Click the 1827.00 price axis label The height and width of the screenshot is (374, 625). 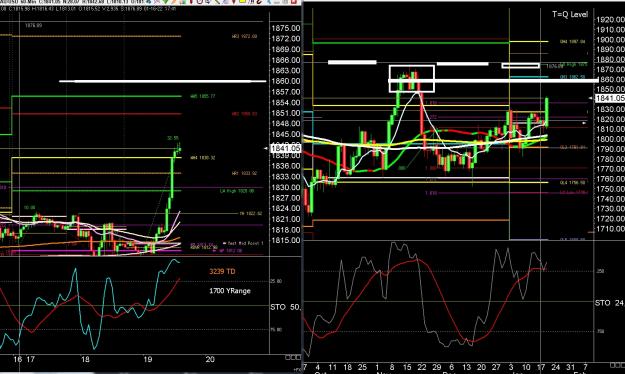[x=286, y=198]
